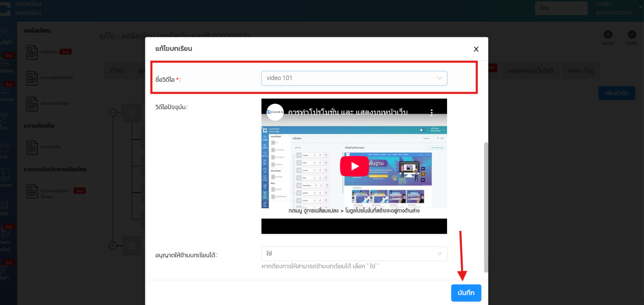Close the edit lesson dialog with X
The width and height of the screenshot is (644, 305).
[476, 49]
